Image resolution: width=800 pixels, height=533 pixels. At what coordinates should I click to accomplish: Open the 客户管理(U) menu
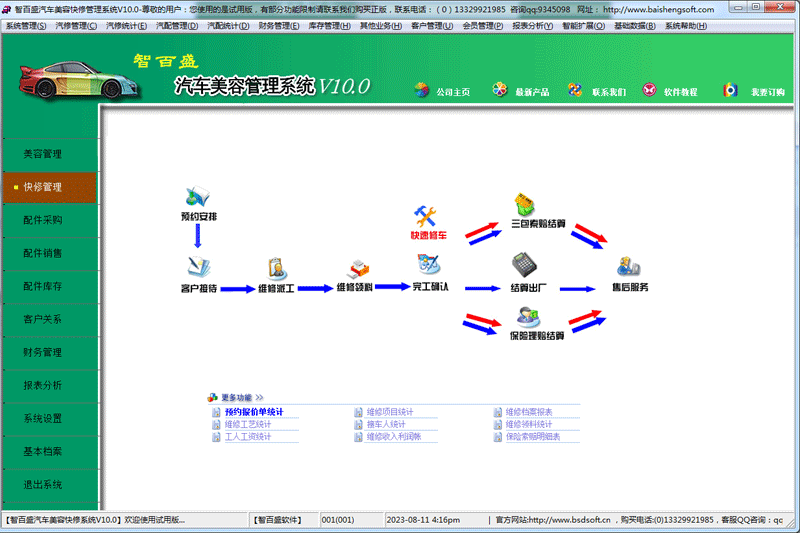[x=432, y=26]
